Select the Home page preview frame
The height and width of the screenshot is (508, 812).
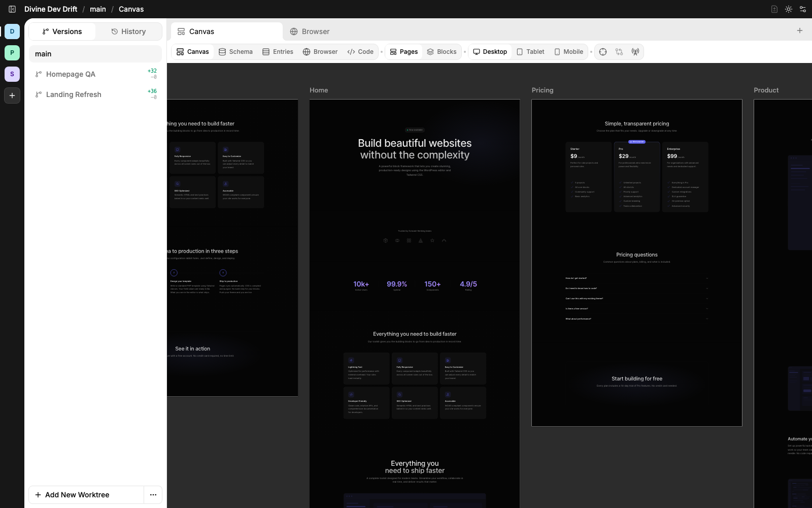[x=415, y=304]
